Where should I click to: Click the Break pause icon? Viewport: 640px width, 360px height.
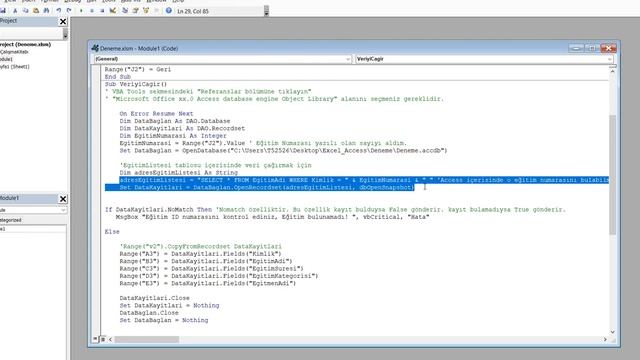coord(92,11)
